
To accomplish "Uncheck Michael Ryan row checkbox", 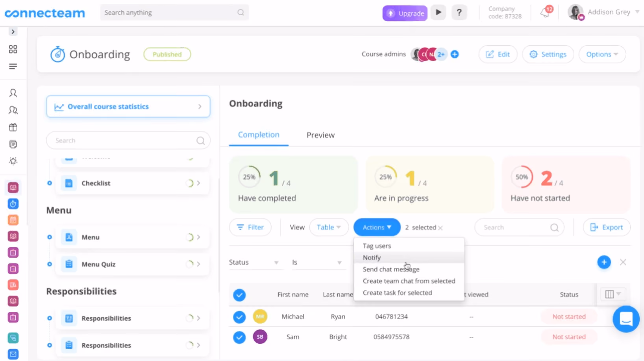I will [x=239, y=317].
